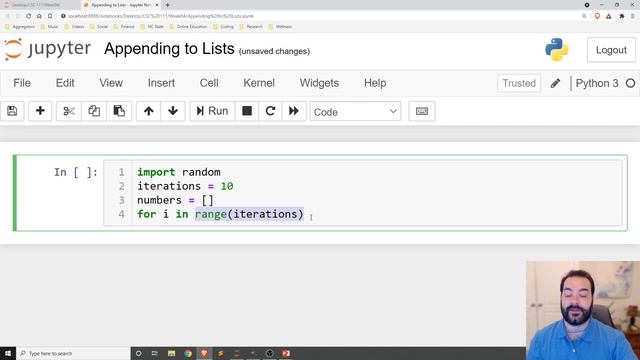This screenshot has width=640, height=360.
Task: Click the 'numbers = []' code line
Action: (176, 200)
